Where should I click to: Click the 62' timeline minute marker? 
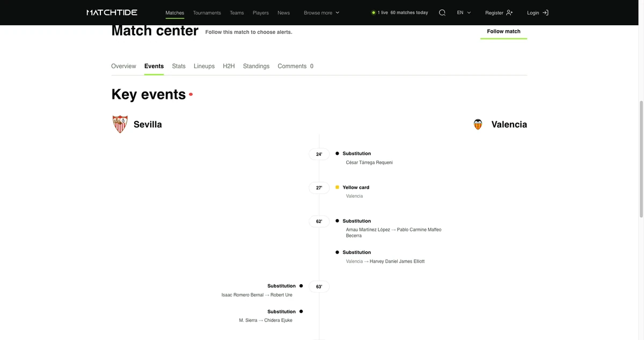[319, 221]
